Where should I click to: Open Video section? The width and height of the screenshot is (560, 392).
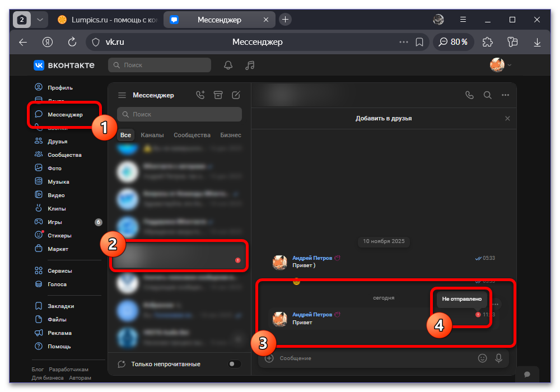pyautogui.click(x=50, y=195)
